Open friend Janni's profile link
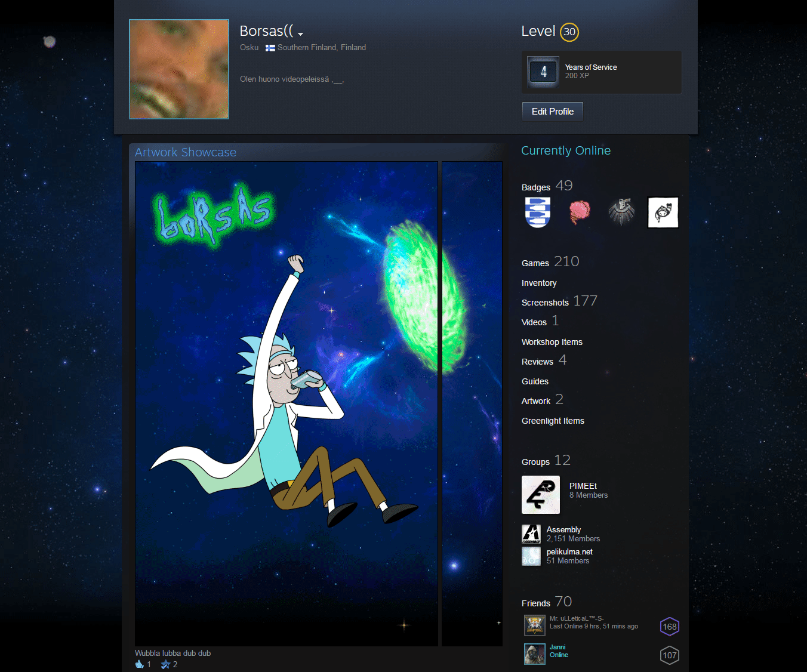Screen dimensions: 807x672 (557, 647)
